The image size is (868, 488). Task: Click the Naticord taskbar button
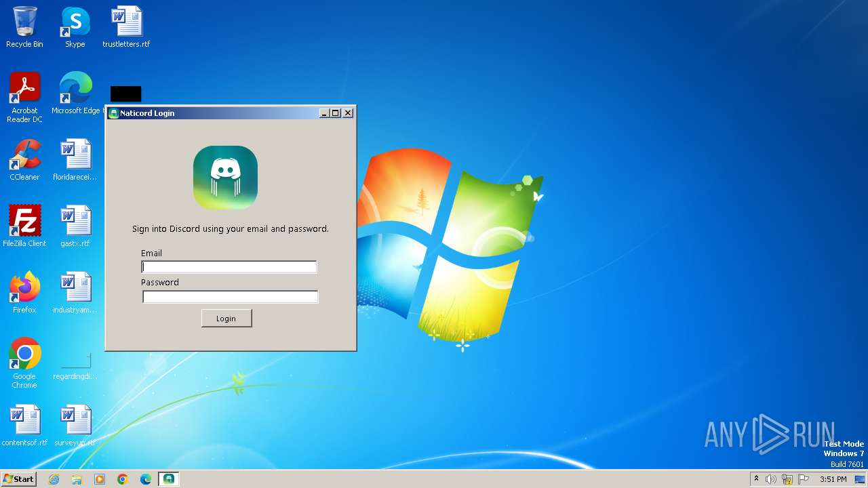pyautogui.click(x=169, y=479)
